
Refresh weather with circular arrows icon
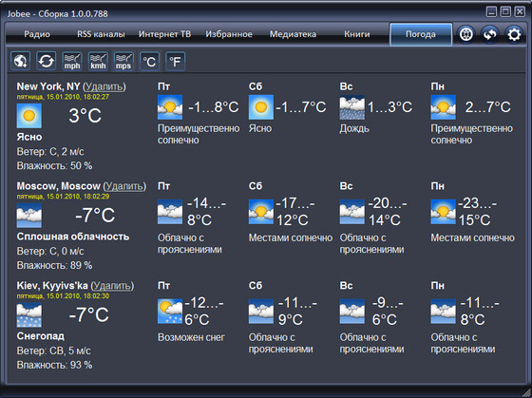coord(47,61)
